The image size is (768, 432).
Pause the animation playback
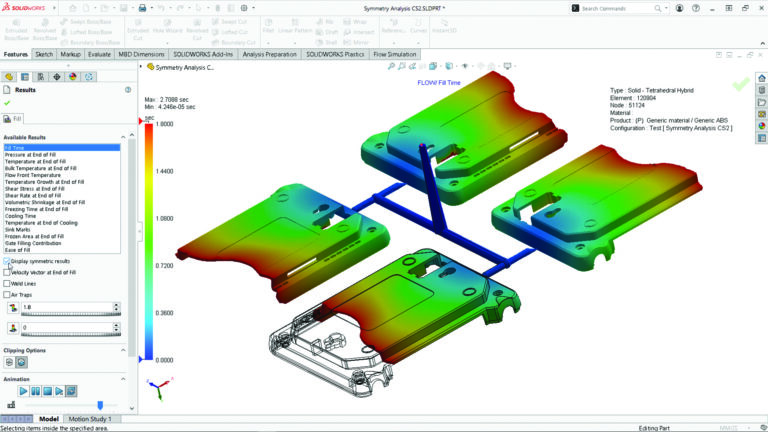(x=34, y=391)
